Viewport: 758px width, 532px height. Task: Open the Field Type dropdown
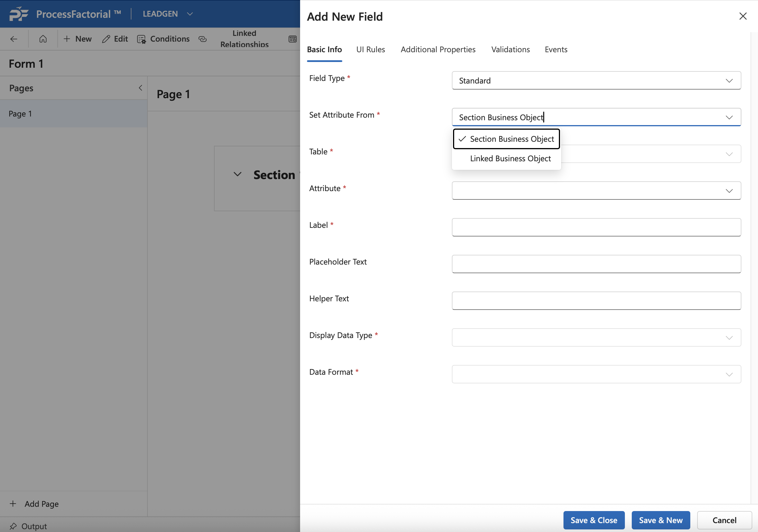(596, 81)
